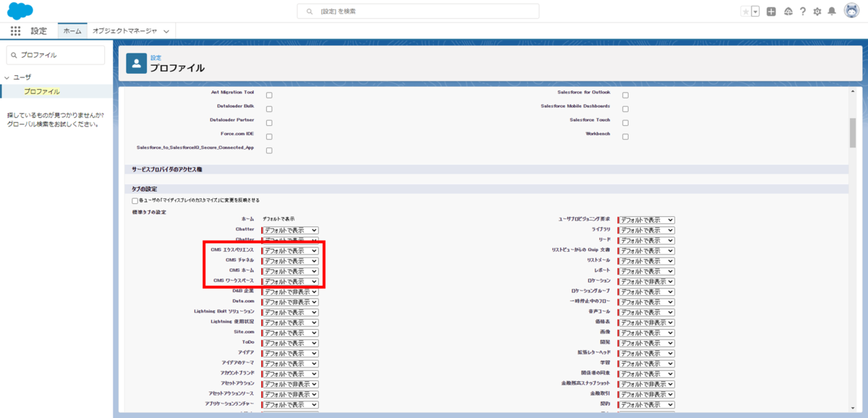The image size is (868, 418).
Task: Check the Workbench checkbox
Action: click(x=626, y=137)
